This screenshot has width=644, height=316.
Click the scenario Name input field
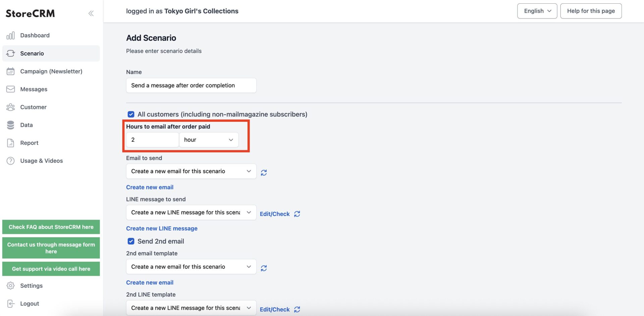pyautogui.click(x=191, y=86)
